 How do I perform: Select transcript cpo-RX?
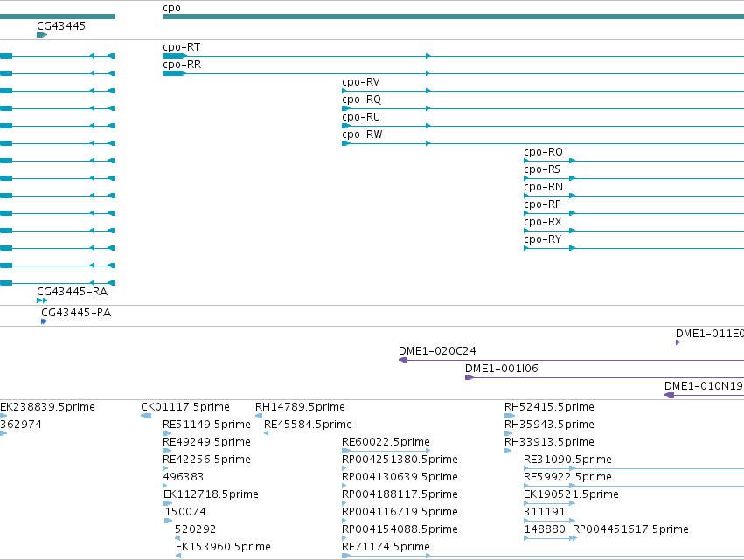tap(543, 223)
